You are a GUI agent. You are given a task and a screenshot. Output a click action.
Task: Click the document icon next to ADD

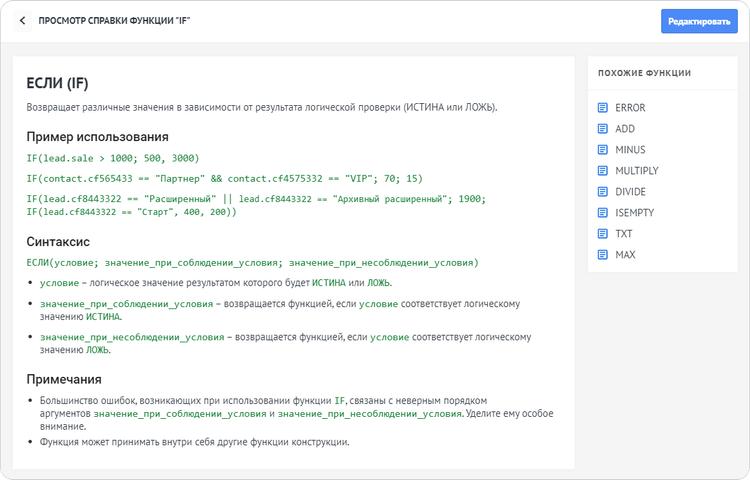pyautogui.click(x=602, y=129)
